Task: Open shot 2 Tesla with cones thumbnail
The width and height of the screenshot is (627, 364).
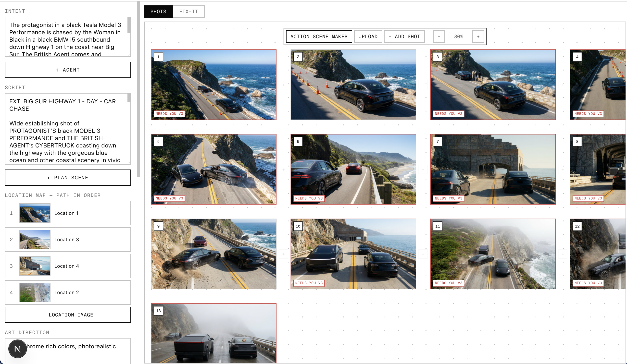Action: [353, 85]
